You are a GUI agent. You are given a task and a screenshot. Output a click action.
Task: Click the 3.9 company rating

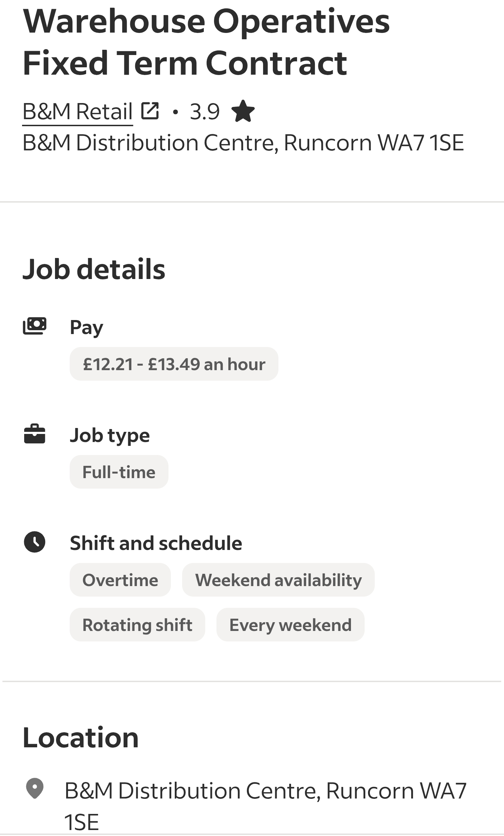pyautogui.click(x=205, y=112)
